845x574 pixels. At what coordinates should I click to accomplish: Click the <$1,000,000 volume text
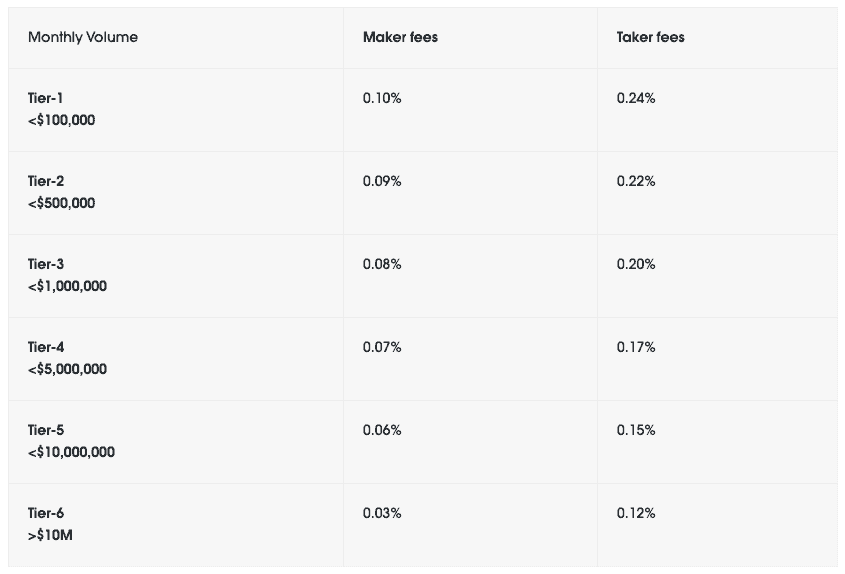(x=67, y=286)
